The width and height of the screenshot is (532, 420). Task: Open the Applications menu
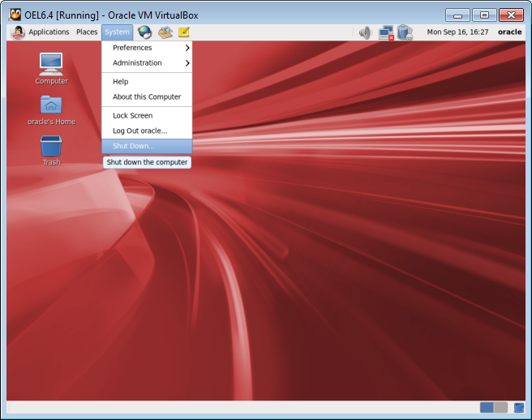point(49,32)
